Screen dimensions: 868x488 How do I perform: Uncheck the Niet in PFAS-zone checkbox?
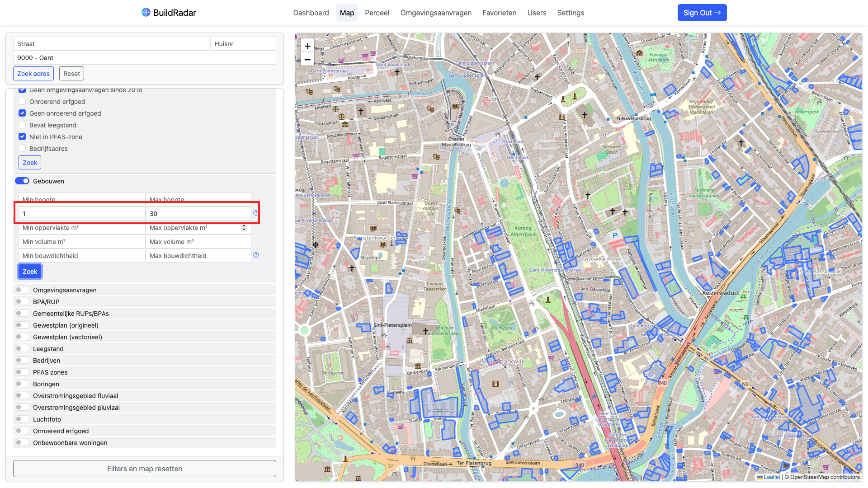(22, 137)
